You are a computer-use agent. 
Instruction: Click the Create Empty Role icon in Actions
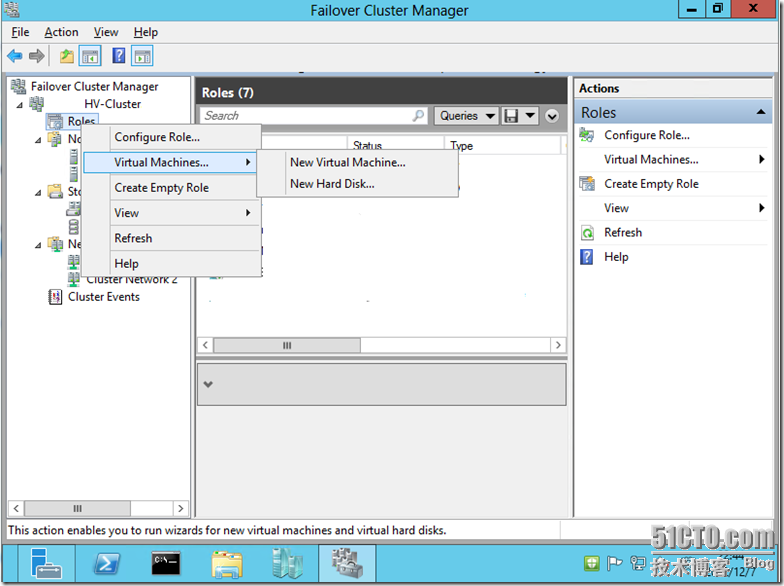587,184
